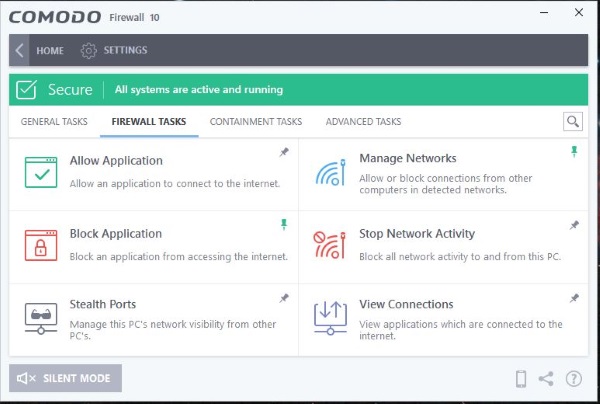
Task: Pin the View Connections task
Action: (574, 298)
